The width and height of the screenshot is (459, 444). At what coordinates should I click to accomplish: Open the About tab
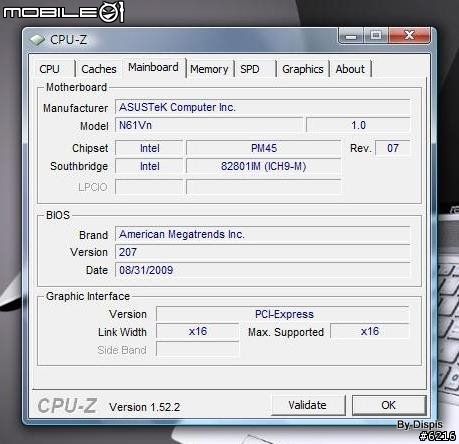[x=350, y=69]
